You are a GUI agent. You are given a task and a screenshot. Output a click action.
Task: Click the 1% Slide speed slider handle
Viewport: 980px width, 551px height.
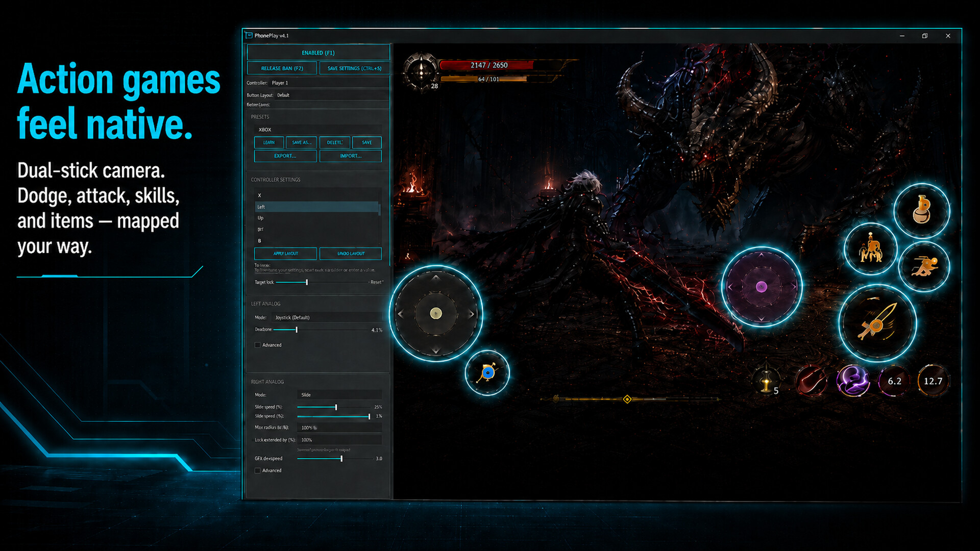point(369,416)
